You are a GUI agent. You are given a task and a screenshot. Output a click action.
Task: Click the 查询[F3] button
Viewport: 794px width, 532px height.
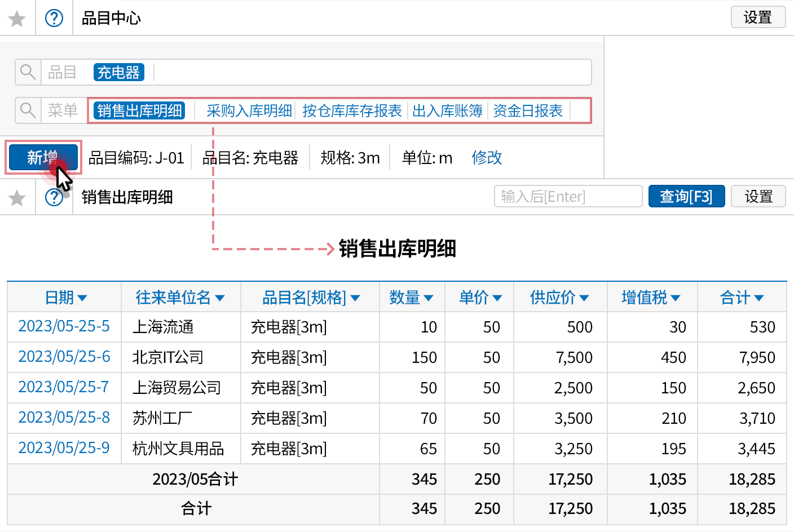[x=686, y=197]
